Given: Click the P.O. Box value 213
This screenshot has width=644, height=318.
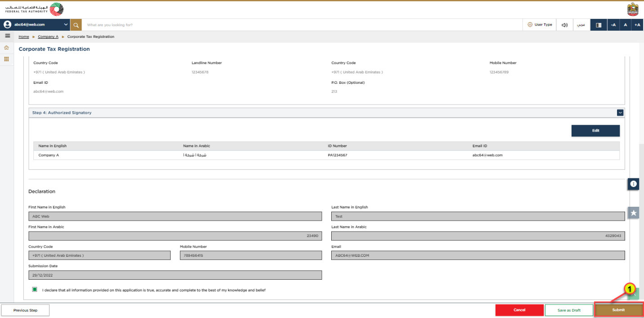Looking at the screenshot, I should 334,91.
